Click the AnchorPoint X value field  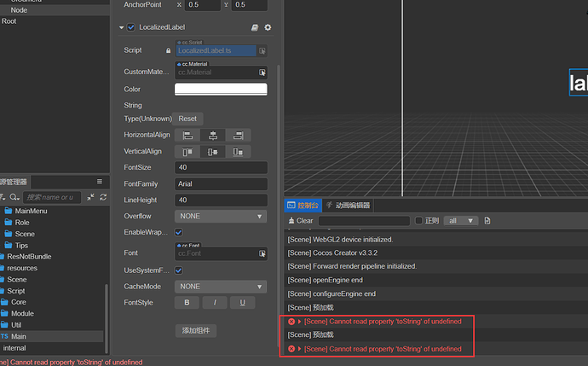click(x=203, y=5)
